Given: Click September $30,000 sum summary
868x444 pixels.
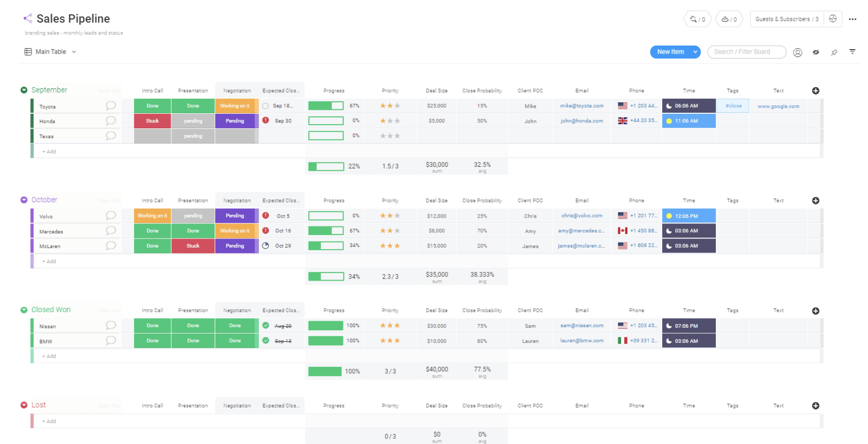Looking at the screenshot, I should tap(437, 167).
